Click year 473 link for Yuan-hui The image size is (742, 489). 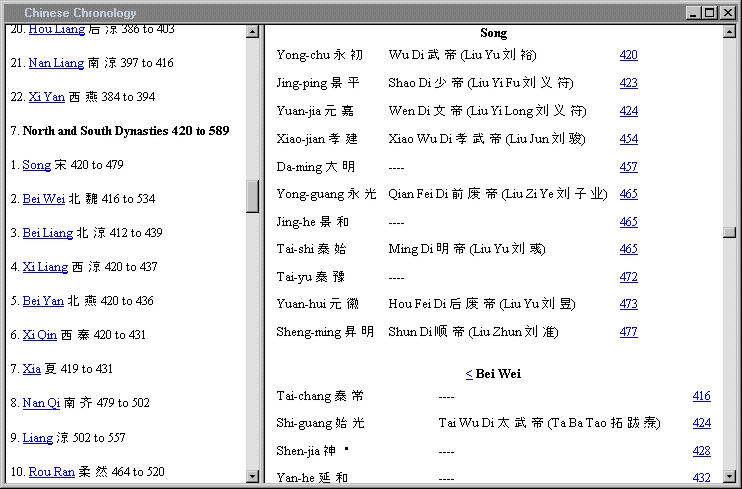[x=628, y=304]
